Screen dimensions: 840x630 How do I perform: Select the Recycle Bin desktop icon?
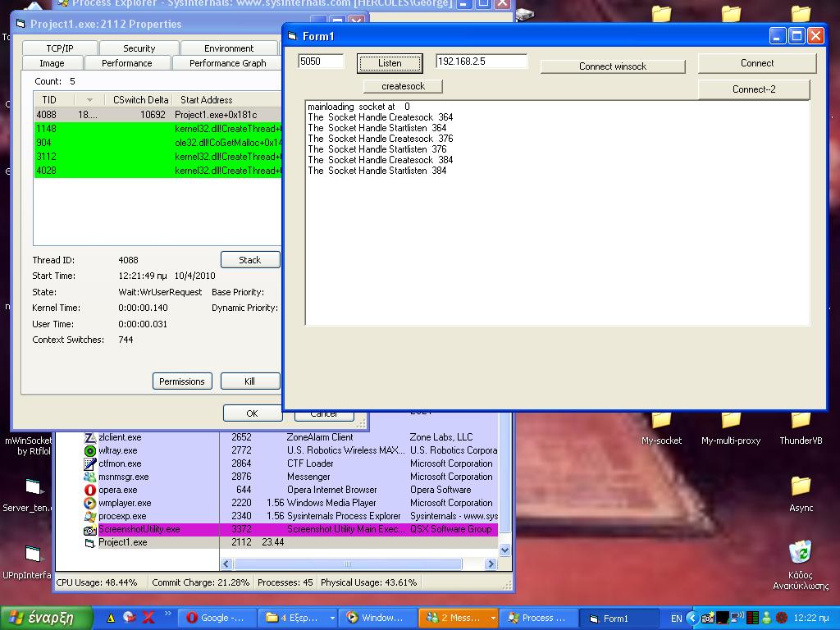[x=801, y=565]
